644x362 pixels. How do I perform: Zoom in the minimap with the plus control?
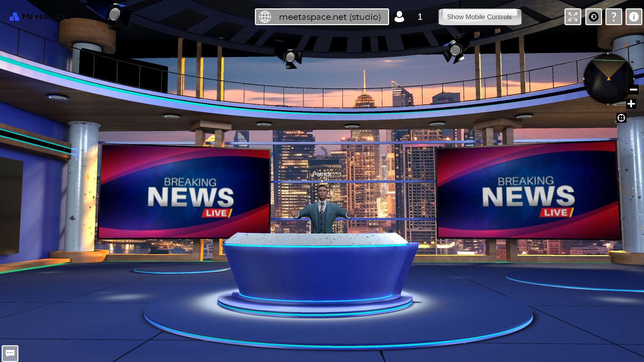(x=632, y=104)
